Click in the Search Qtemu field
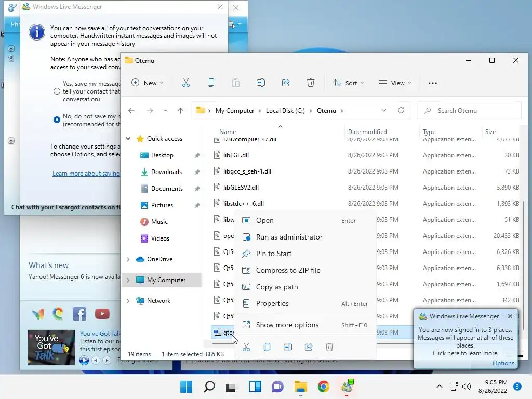532x399 pixels. point(469,111)
